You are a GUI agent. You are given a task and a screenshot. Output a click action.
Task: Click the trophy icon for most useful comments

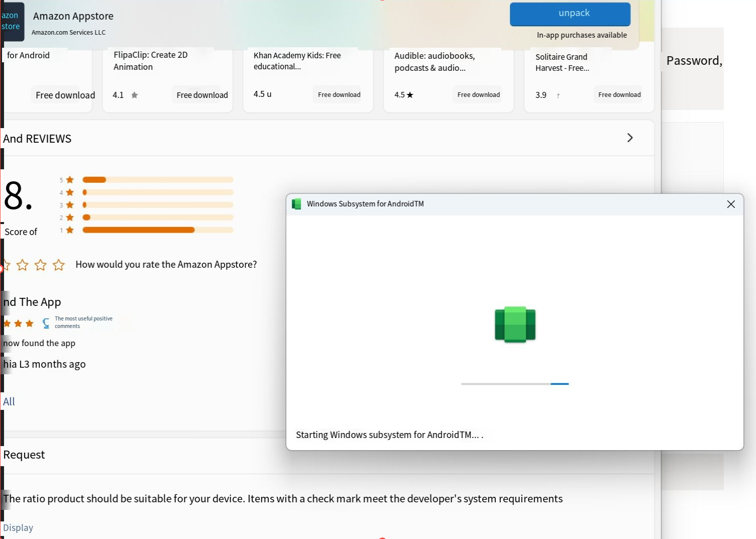coord(46,323)
